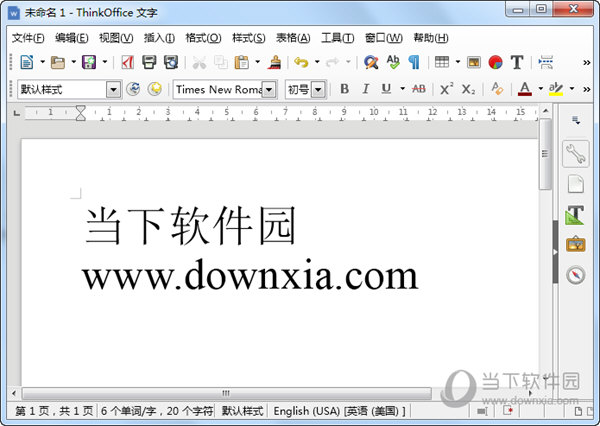The height and width of the screenshot is (426, 600).
Task: Open the 视图(V) menu
Action: [x=116, y=38]
